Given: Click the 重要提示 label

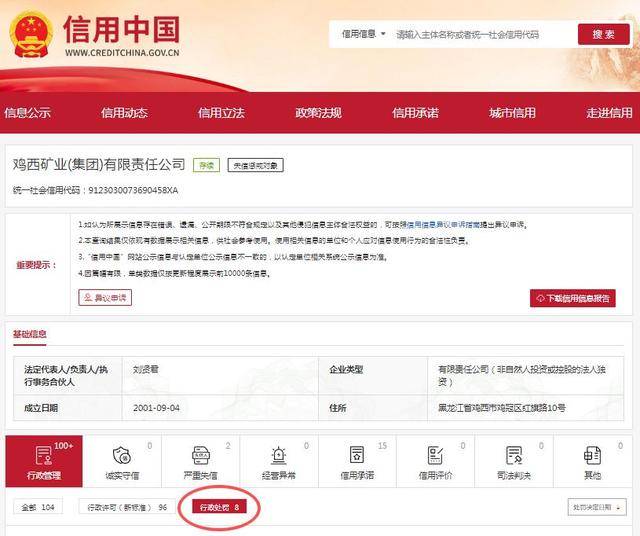Looking at the screenshot, I should (37, 265).
